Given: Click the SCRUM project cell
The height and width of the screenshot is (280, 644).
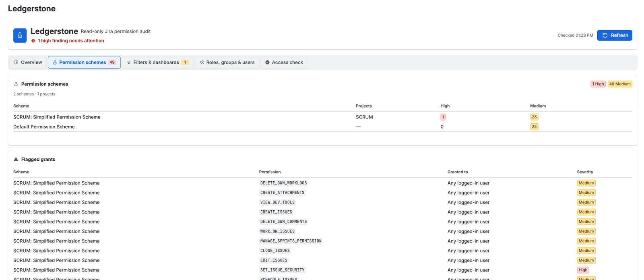Looking at the screenshot, I should coord(364,117).
